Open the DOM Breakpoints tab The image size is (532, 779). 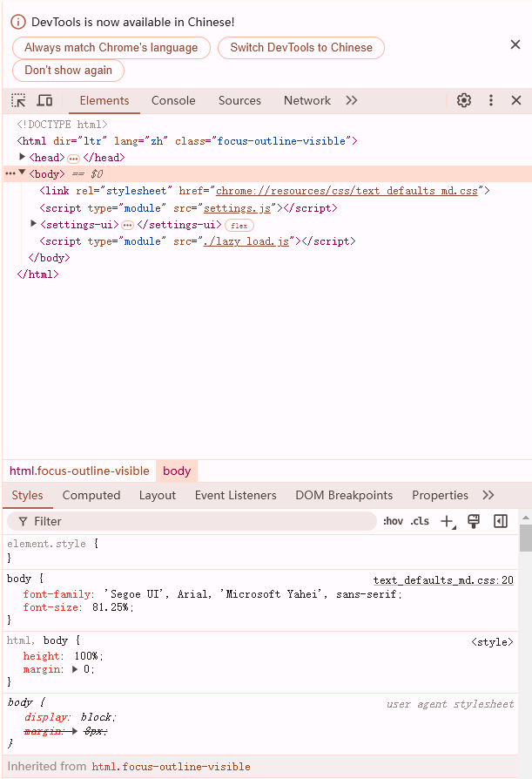pos(344,495)
